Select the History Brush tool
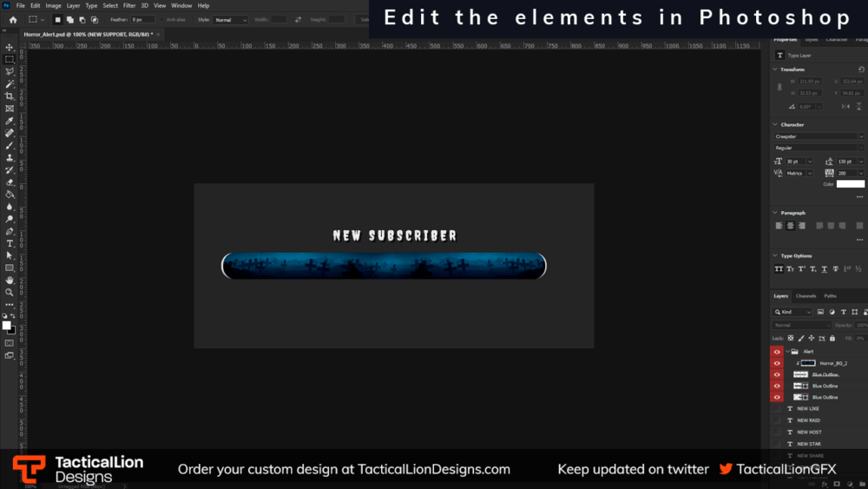 [x=10, y=169]
